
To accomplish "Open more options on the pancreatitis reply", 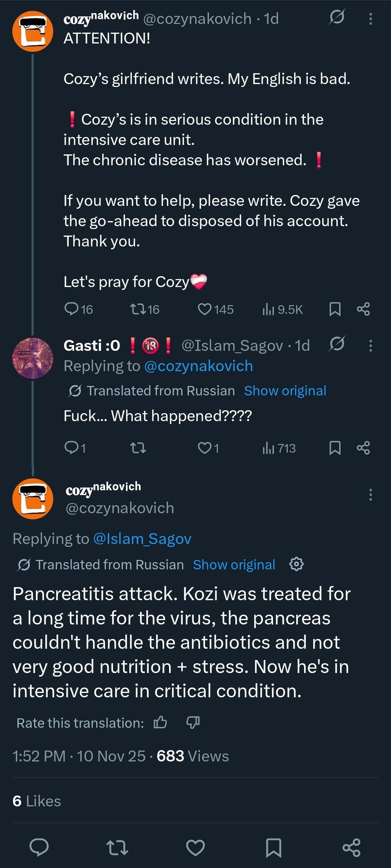I will [x=370, y=495].
